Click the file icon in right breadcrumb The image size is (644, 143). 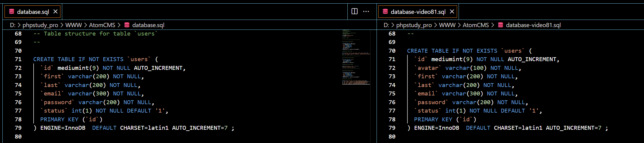(x=500, y=25)
